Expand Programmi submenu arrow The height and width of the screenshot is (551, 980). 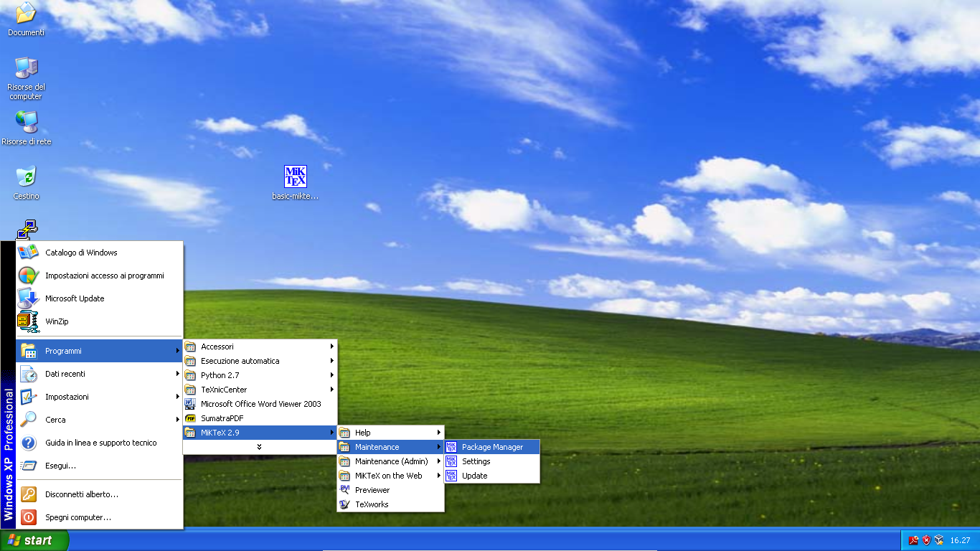click(178, 351)
